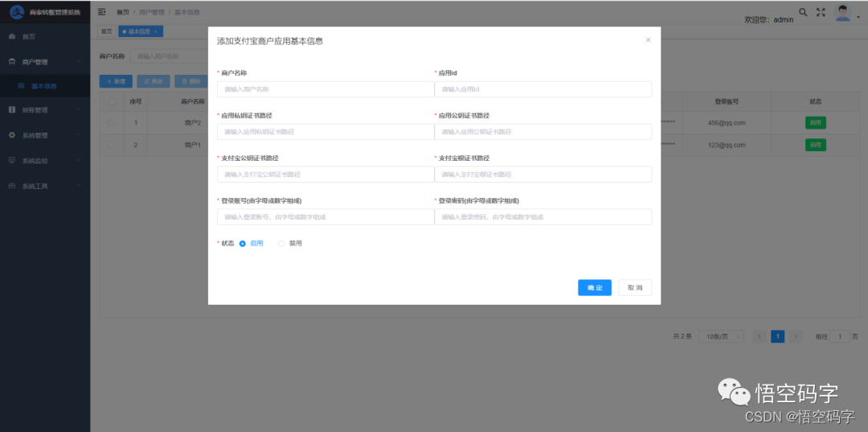Open the search magnifier icon

(803, 11)
